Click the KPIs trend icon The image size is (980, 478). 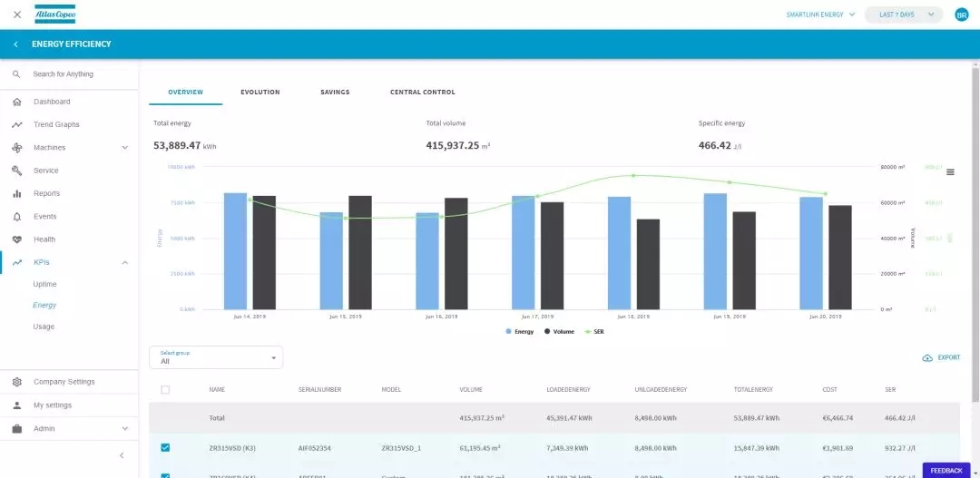(x=17, y=263)
